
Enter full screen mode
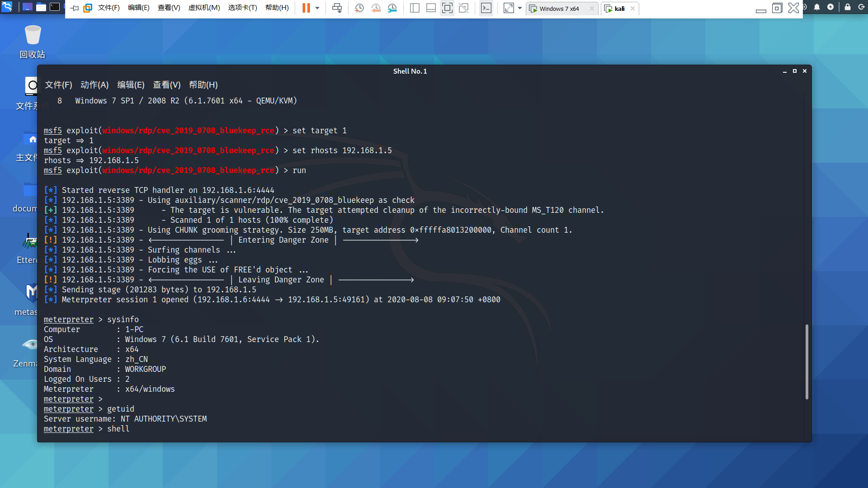(447, 8)
